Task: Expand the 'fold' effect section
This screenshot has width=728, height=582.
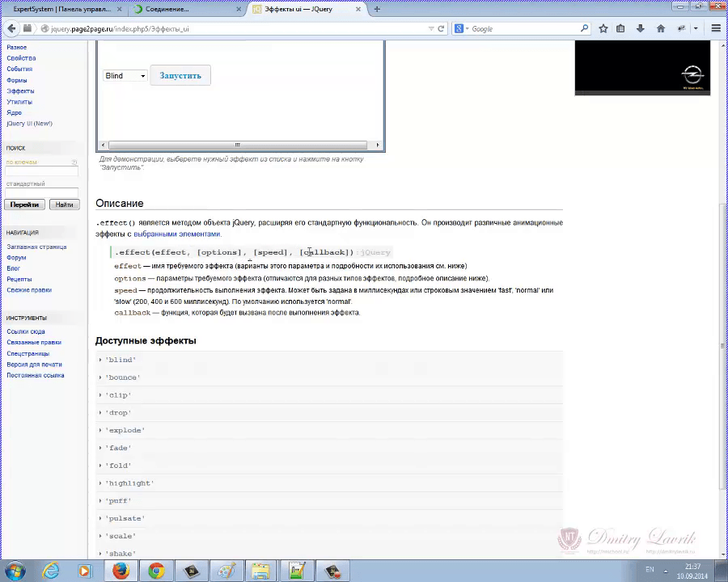Action: pos(329,466)
